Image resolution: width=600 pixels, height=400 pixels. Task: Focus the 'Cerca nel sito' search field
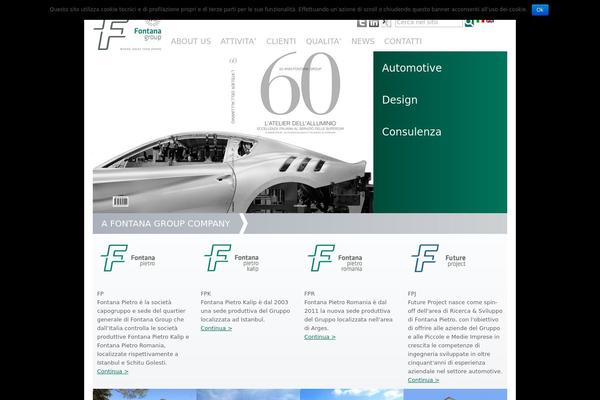point(429,23)
